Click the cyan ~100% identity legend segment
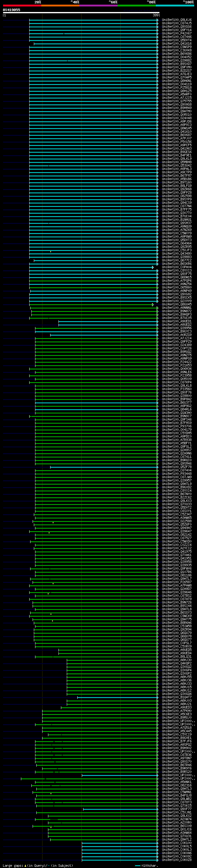 click(175, 6)
